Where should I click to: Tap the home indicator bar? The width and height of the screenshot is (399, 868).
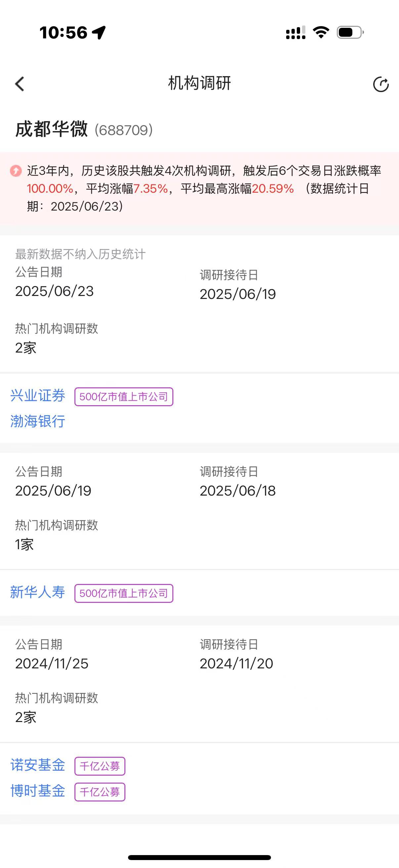point(199,857)
